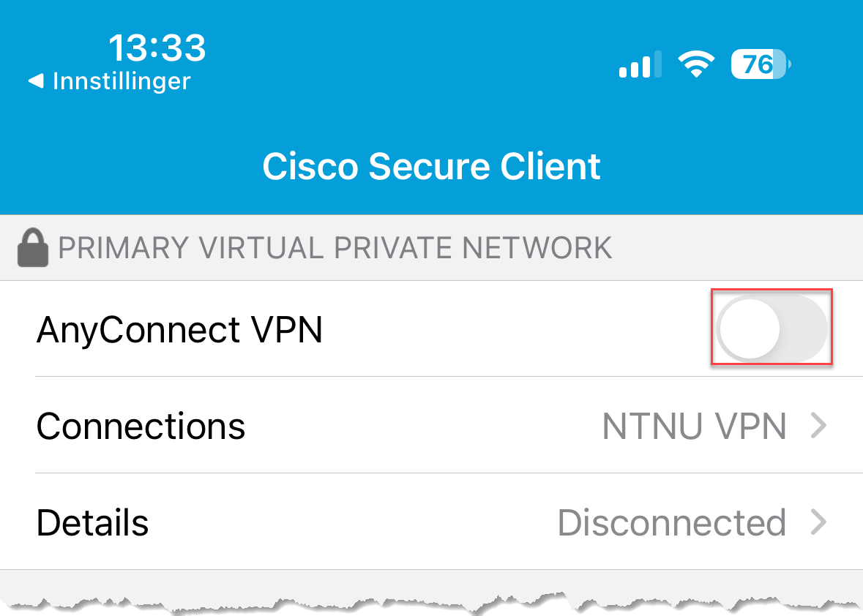863x616 pixels.
Task: Click the white knob of the VPN switch
Action: [x=750, y=329]
